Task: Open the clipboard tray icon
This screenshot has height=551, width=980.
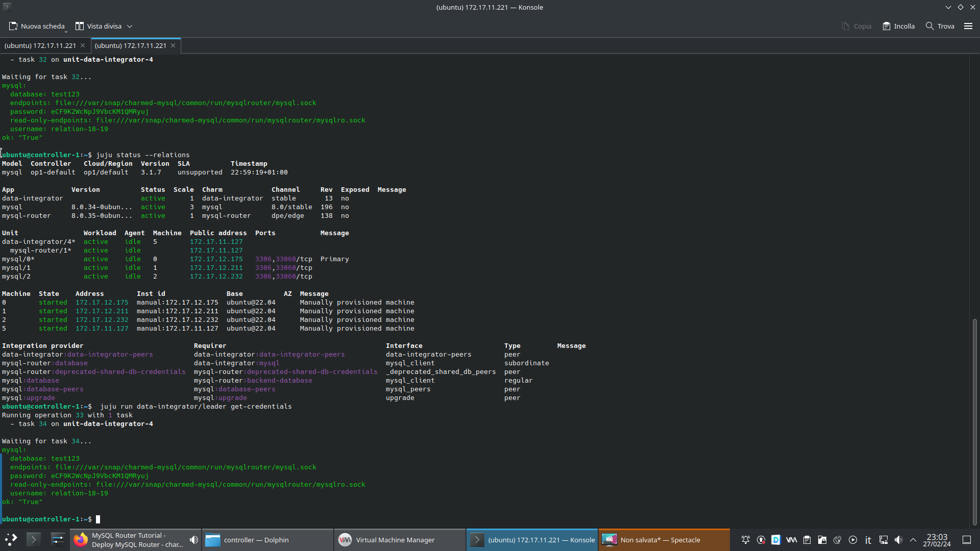Action: coord(806,540)
